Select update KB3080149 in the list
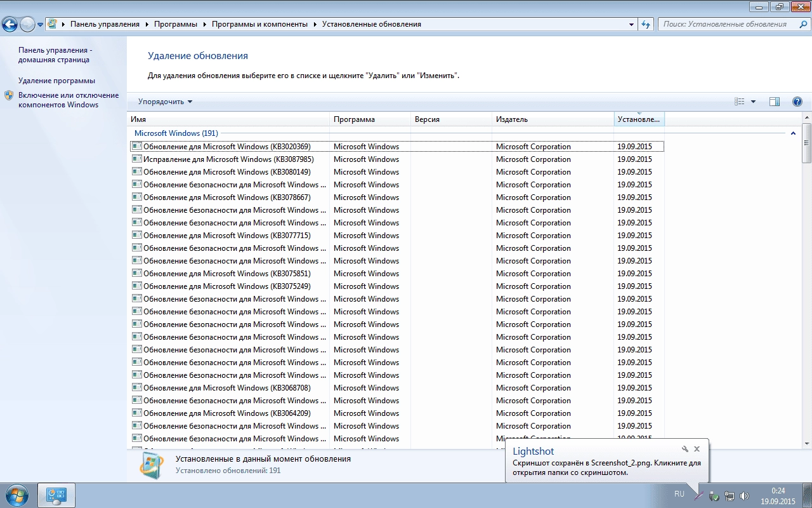 click(397, 172)
